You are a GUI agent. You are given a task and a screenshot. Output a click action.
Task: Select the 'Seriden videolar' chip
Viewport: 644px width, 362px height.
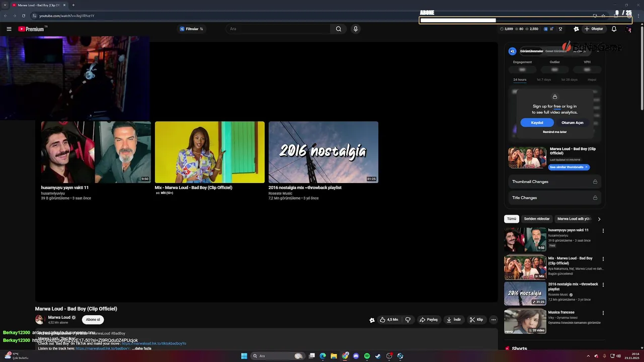click(x=537, y=219)
